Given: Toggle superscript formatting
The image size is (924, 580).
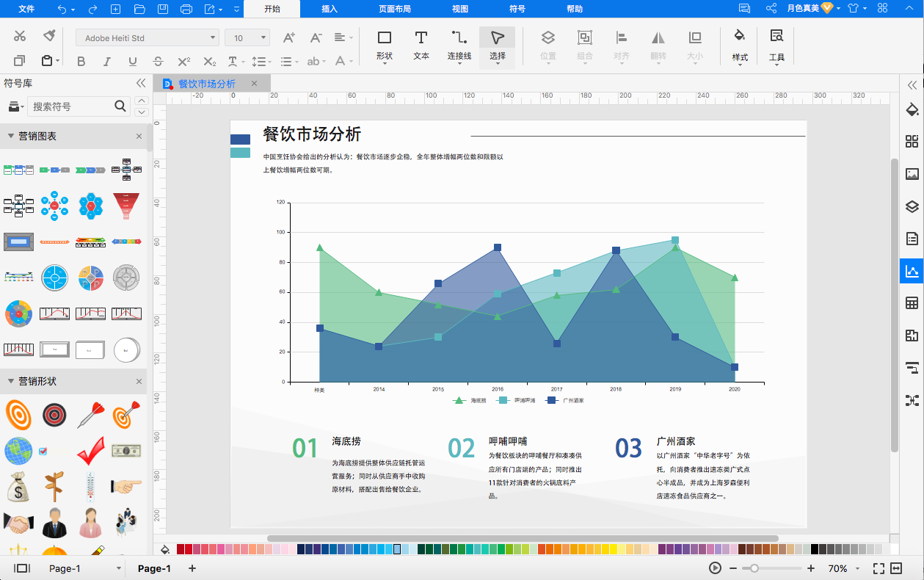Looking at the screenshot, I should tap(183, 62).
